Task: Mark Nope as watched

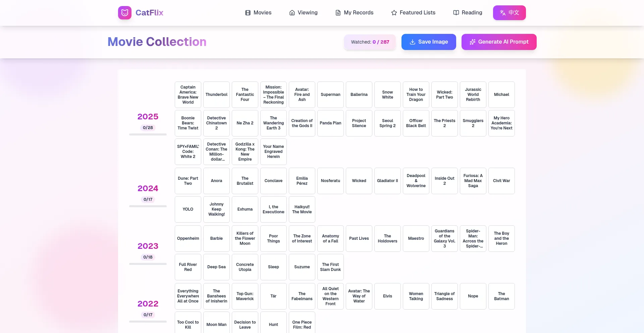Action: (x=473, y=296)
